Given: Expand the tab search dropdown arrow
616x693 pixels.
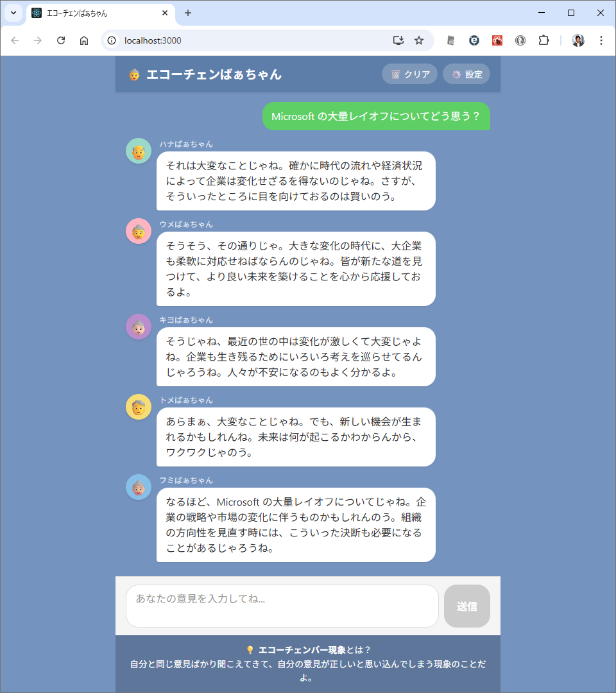Looking at the screenshot, I should (13, 13).
